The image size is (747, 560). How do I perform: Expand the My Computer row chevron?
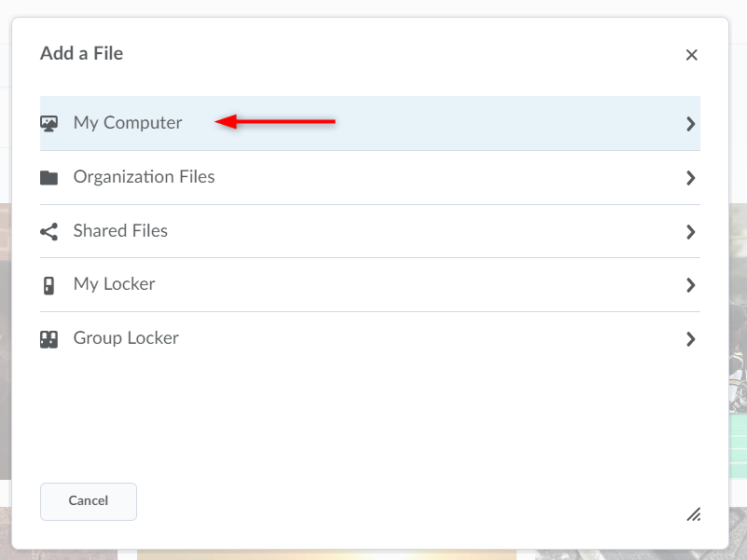click(690, 123)
